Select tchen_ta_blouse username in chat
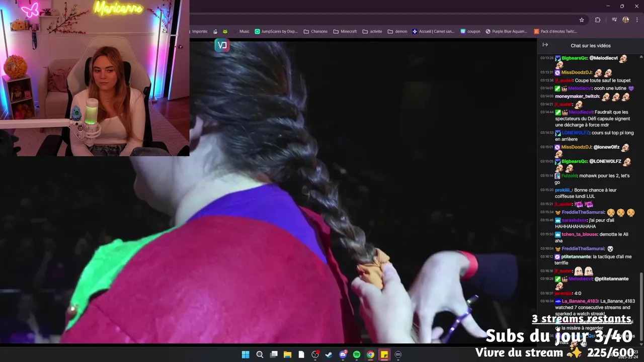The height and width of the screenshot is (362, 644). [580, 234]
